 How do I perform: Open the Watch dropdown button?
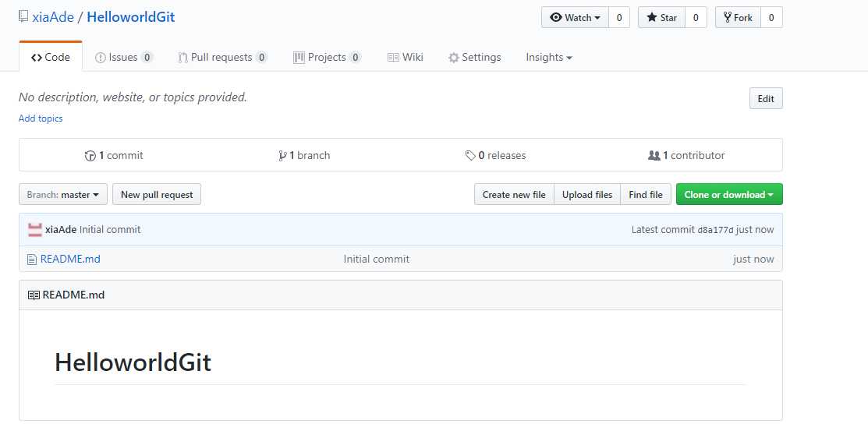coord(576,18)
